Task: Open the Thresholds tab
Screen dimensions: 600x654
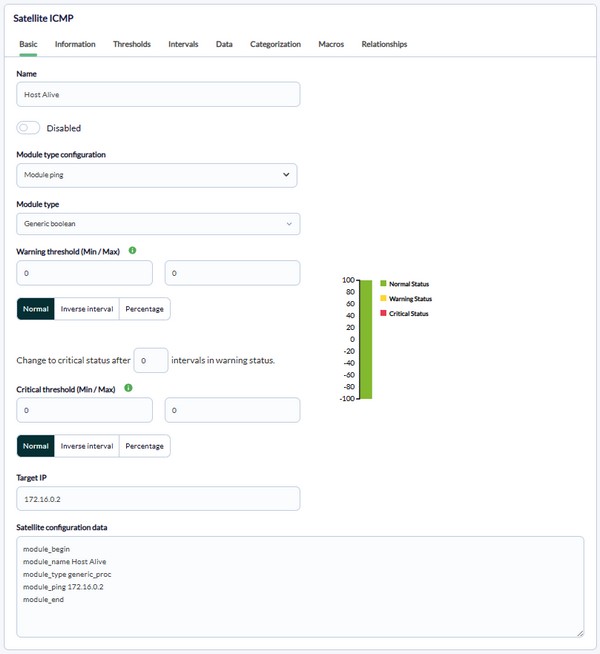Action: pos(132,44)
